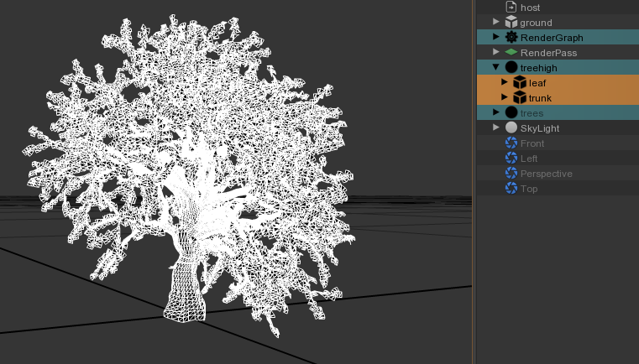Viewport: 639px width, 364px height.
Task: Click the green RenderPass icon
Action: [511, 53]
